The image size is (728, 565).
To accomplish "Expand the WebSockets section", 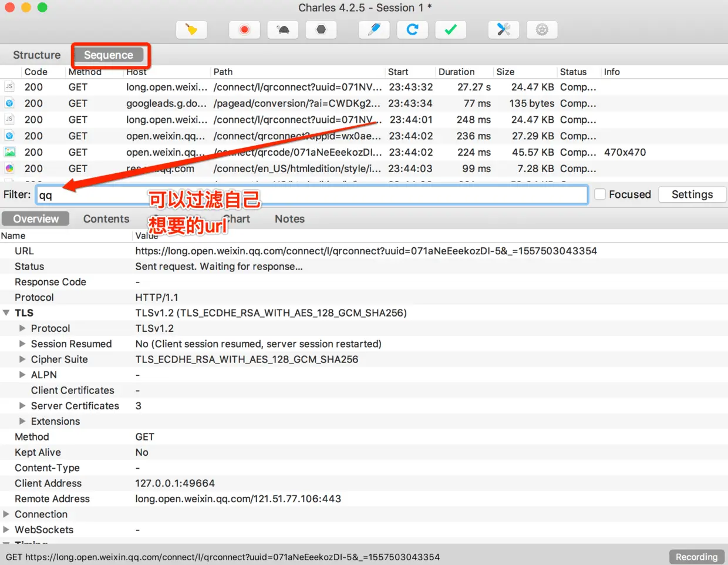I will pyautogui.click(x=6, y=530).
